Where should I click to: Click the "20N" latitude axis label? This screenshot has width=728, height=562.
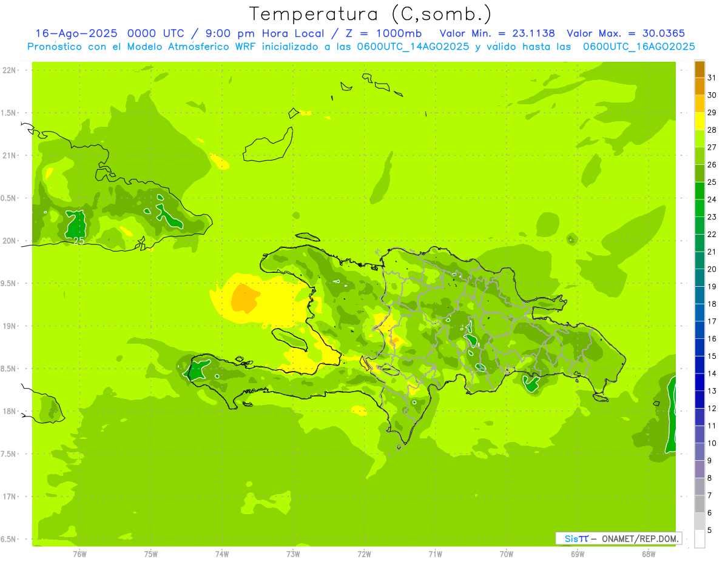point(9,241)
